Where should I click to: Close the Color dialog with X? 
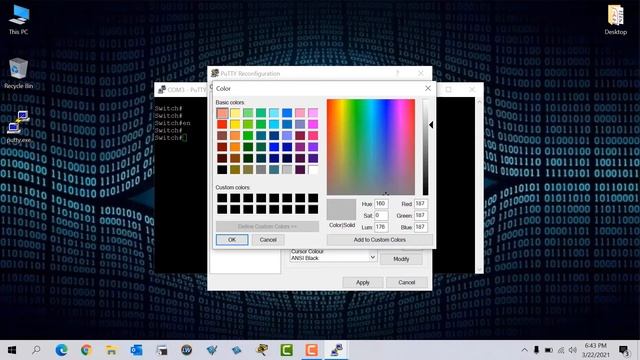(x=428, y=88)
